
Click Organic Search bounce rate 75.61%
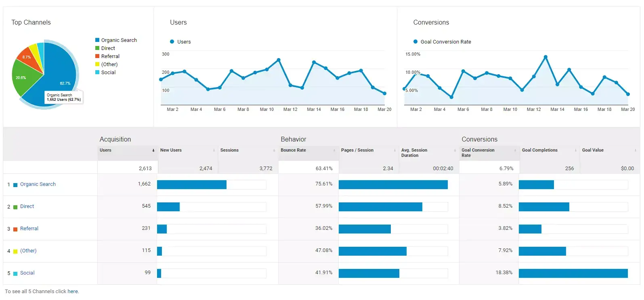[x=324, y=184]
